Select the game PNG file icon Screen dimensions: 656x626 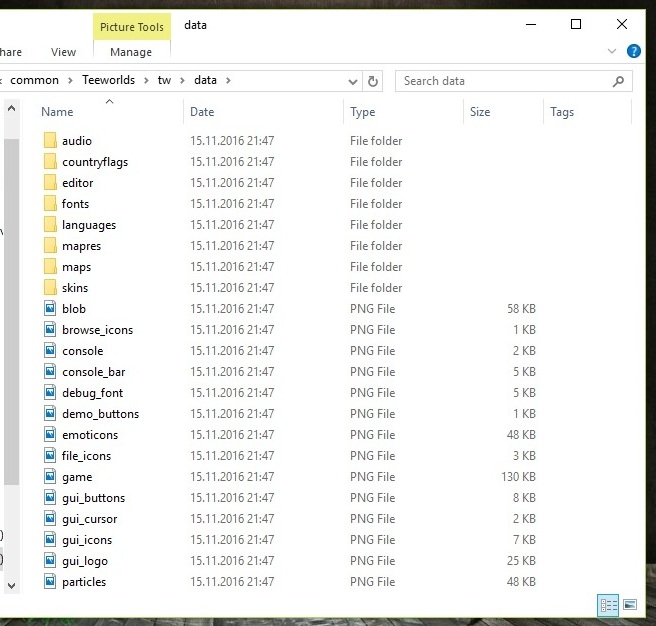[51, 477]
